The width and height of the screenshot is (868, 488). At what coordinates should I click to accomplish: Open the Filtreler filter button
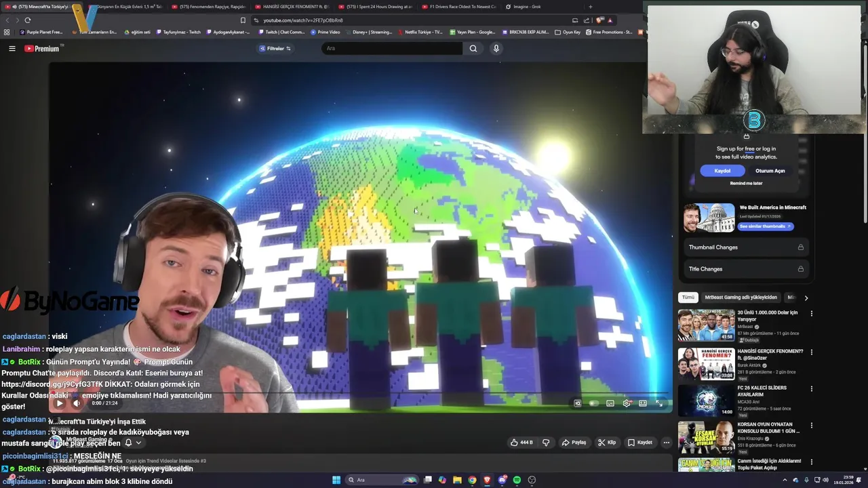(x=275, y=48)
